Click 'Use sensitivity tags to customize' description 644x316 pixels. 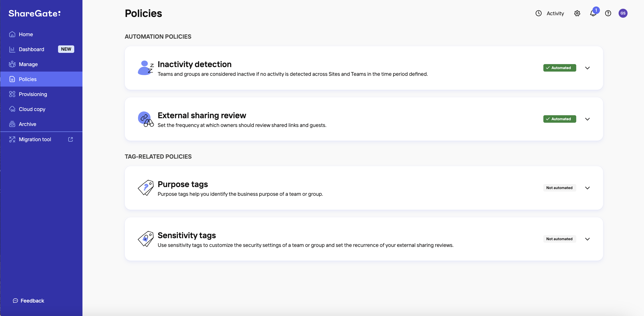(x=305, y=245)
